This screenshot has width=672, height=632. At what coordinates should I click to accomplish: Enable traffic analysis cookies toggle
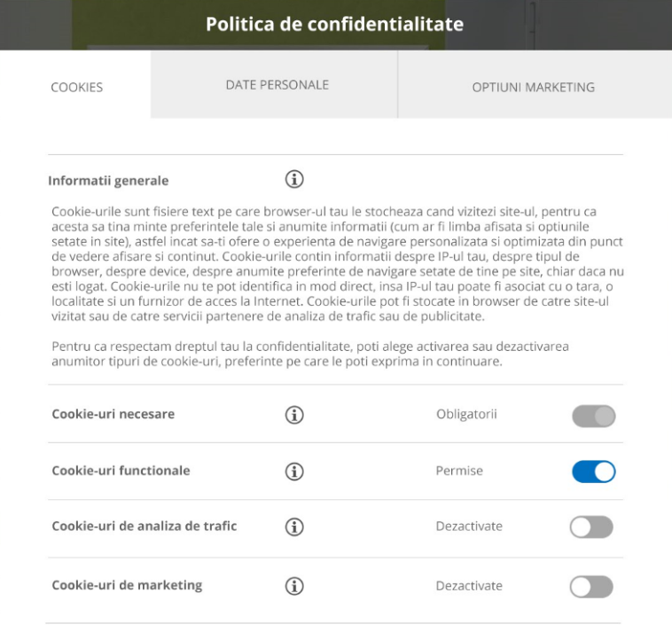(x=591, y=527)
